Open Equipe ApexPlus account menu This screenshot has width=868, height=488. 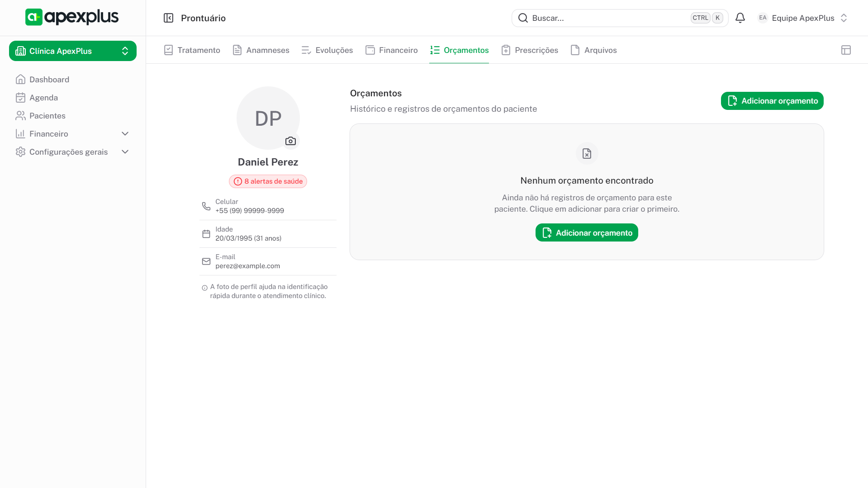coord(802,18)
